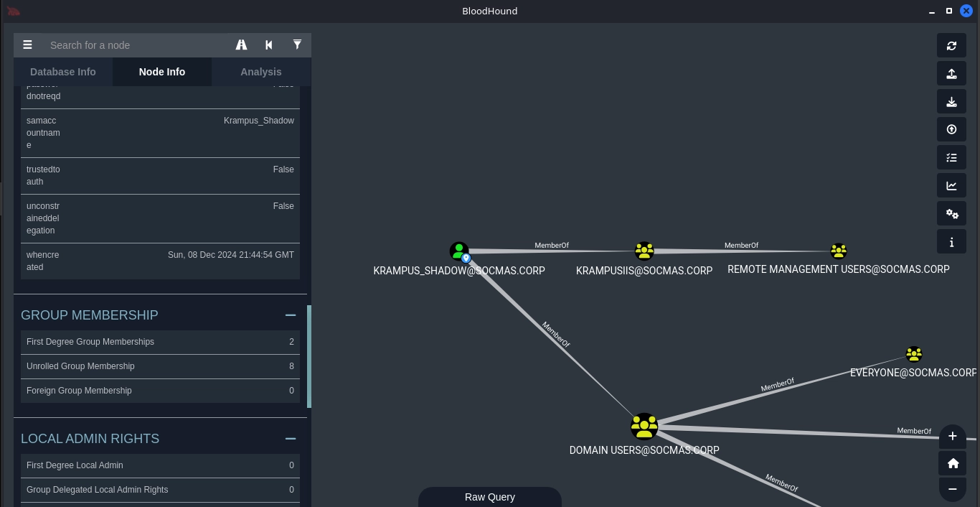Open View Upload Status list icon
The height and width of the screenshot is (507, 980).
(x=951, y=157)
